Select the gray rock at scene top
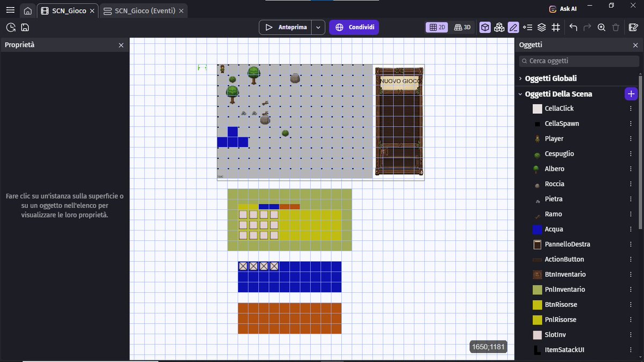This screenshot has width=644, height=362. coord(295,78)
